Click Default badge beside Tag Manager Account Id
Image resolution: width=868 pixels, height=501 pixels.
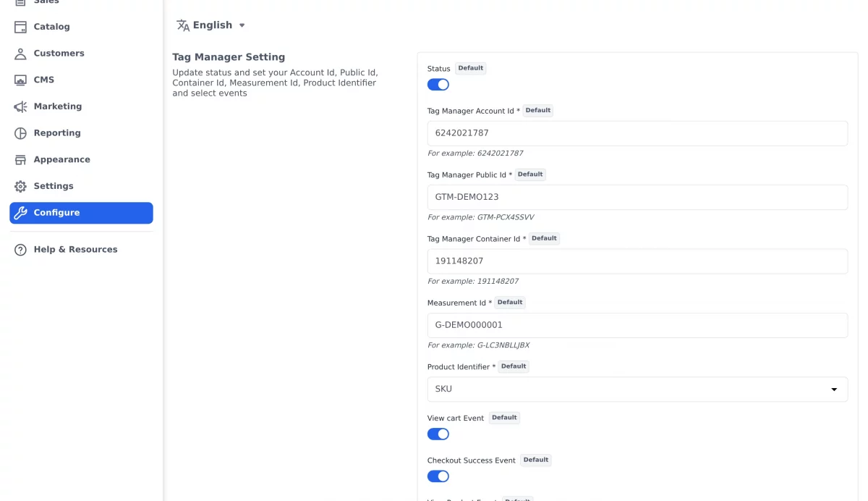538,111
